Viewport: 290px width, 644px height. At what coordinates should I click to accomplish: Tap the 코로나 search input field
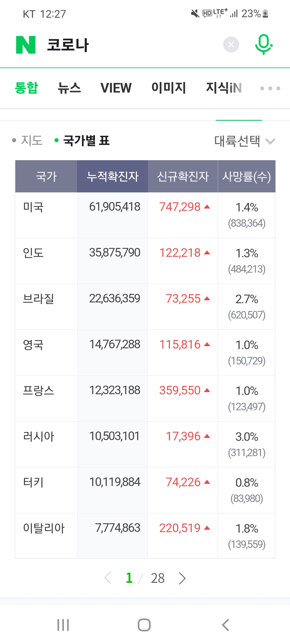click(x=129, y=45)
